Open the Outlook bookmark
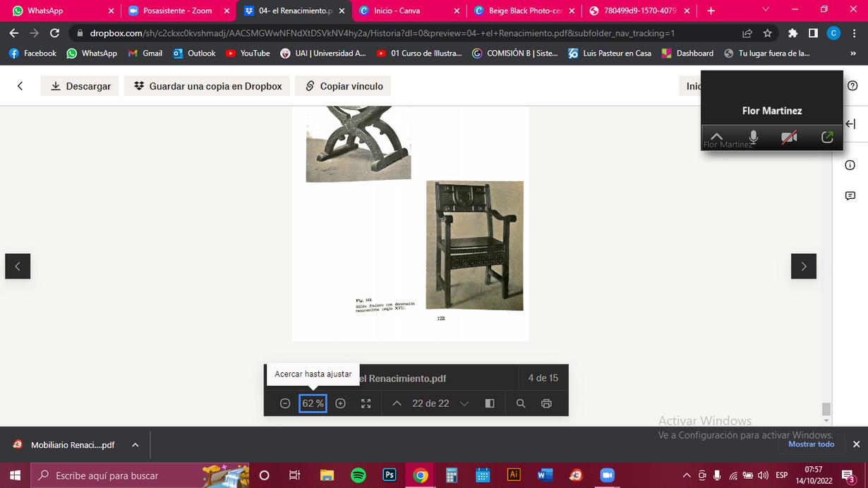This screenshot has height=488, width=868. tap(194, 53)
